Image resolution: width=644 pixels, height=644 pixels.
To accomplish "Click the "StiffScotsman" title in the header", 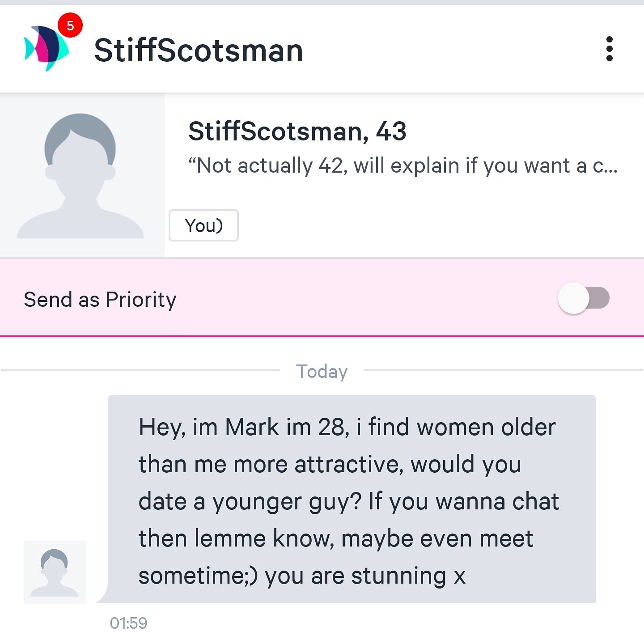I will pos(198,50).
